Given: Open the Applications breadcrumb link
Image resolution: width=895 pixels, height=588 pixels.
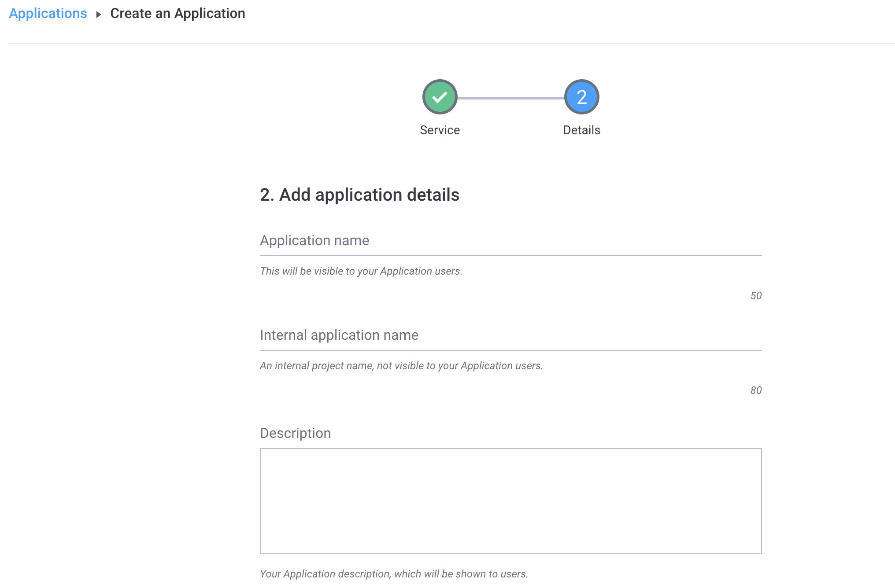Looking at the screenshot, I should (48, 14).
